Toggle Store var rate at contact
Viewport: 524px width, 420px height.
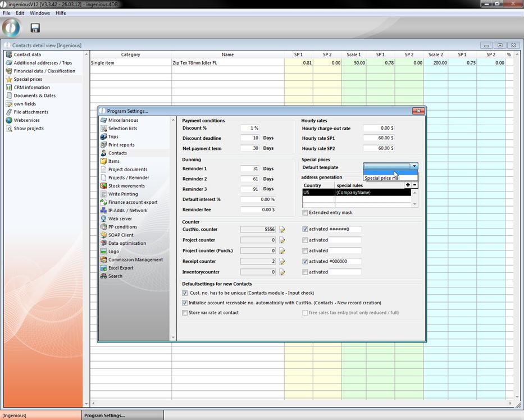coord(185,313)
